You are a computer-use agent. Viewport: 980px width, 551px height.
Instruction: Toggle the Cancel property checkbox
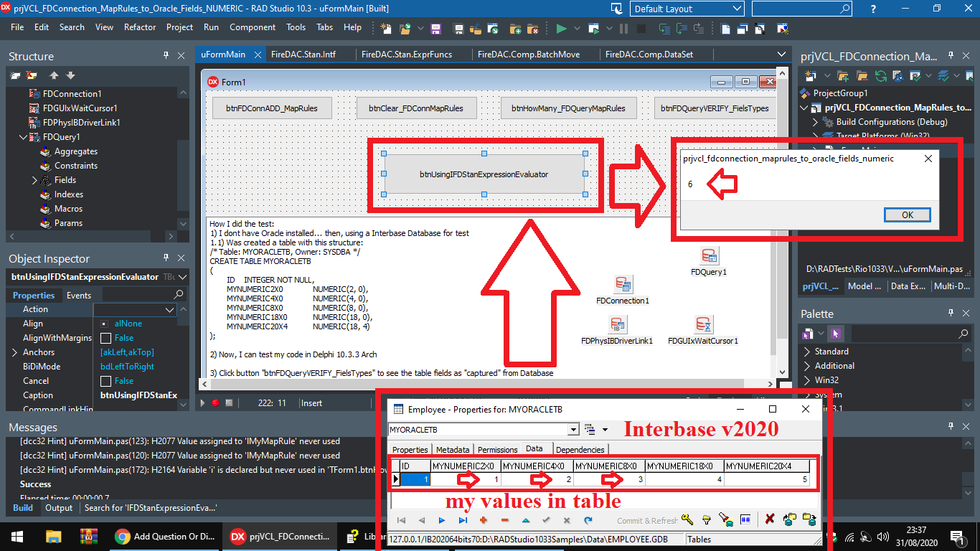pyautogui.click(x=105, y=381)
